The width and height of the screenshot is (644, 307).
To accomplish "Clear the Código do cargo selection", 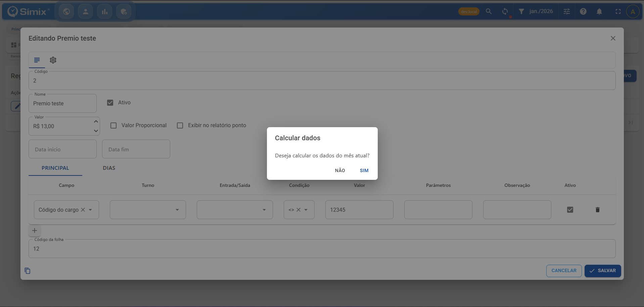I will pyautogui.click(x=83, y=210).
